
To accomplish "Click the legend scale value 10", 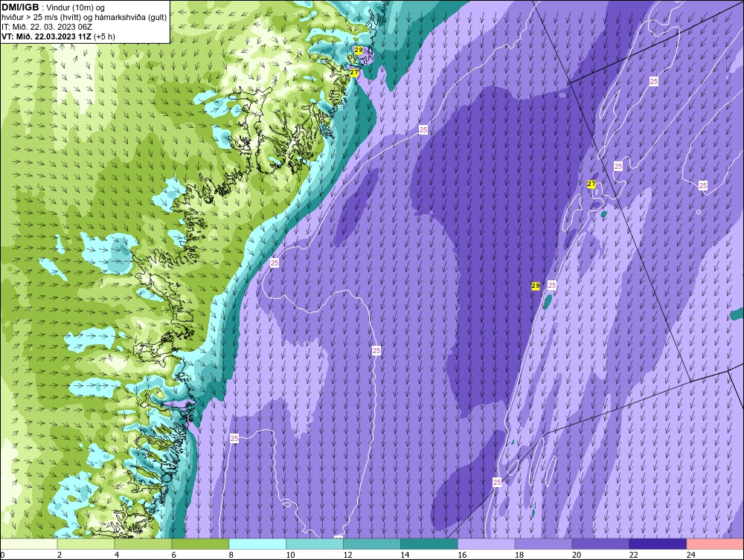I will (290, 555).
